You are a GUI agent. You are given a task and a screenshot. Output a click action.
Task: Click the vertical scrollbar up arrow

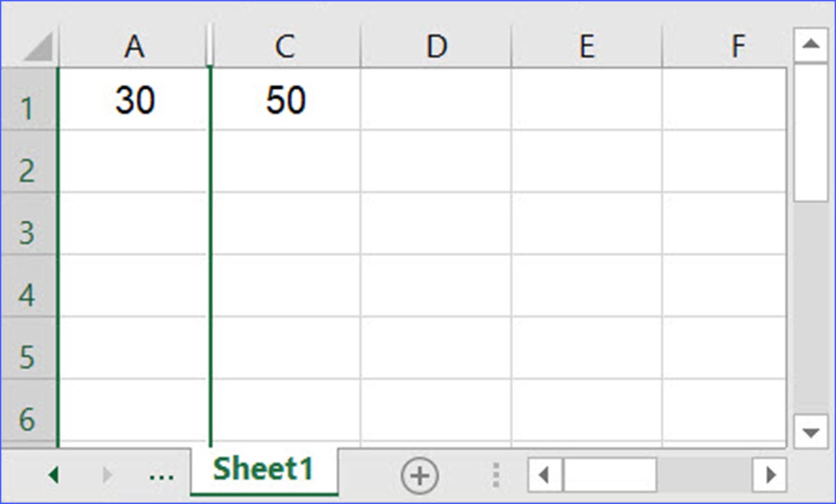811,43
